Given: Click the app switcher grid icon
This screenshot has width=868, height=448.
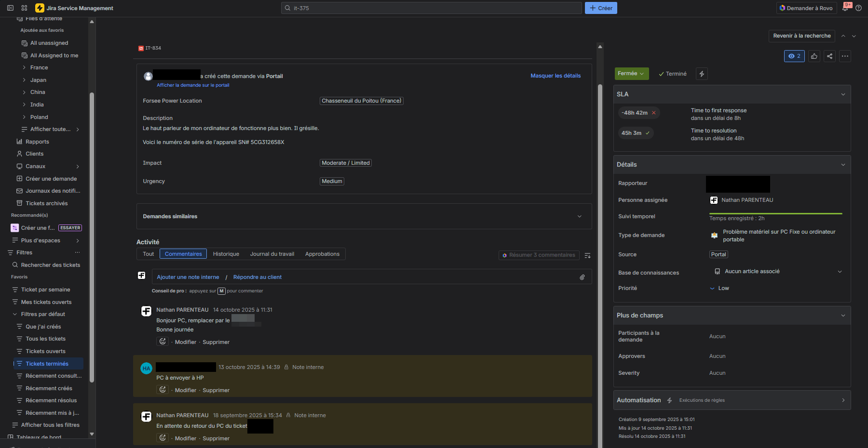Looking at the screenshot, I should pos(24,8).
